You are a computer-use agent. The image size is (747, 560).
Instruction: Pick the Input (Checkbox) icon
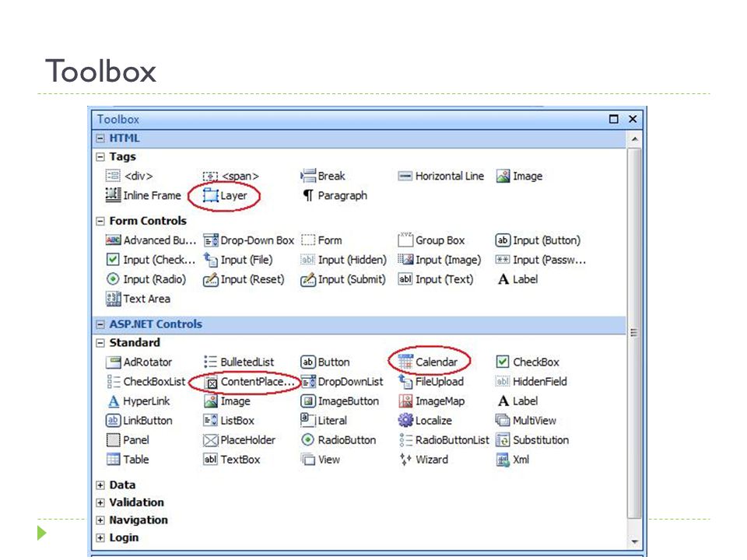[x=112, y=260]
